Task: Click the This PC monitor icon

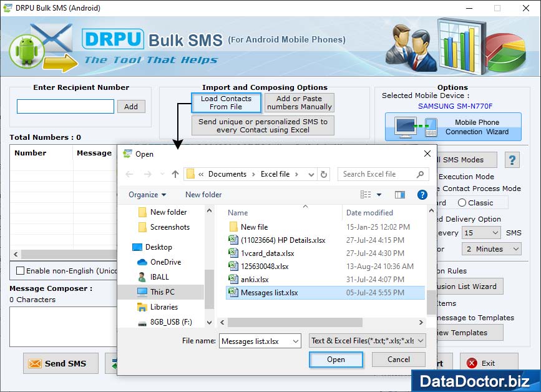Action: pyautogui.click(x=142, y=292)
